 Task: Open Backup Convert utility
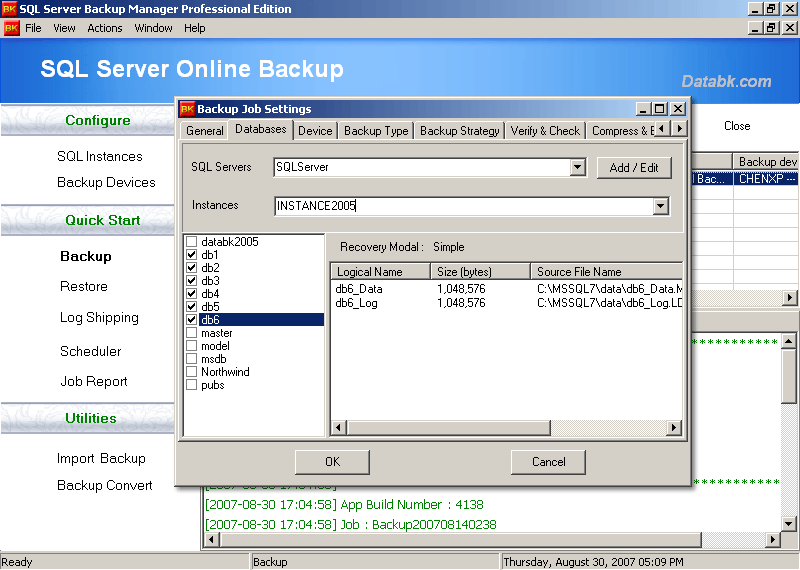(x=105, y=485)
